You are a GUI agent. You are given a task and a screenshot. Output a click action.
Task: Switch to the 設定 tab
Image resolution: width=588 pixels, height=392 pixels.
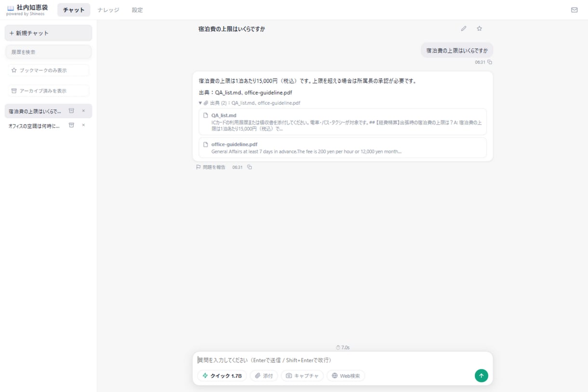(x=137, y=10)
